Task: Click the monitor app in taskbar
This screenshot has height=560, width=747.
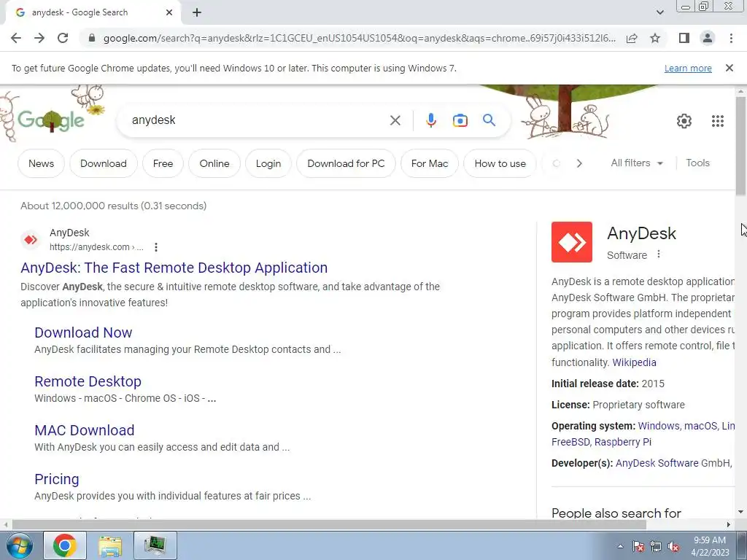Action: pyautogui.click(x=155, y=545)
